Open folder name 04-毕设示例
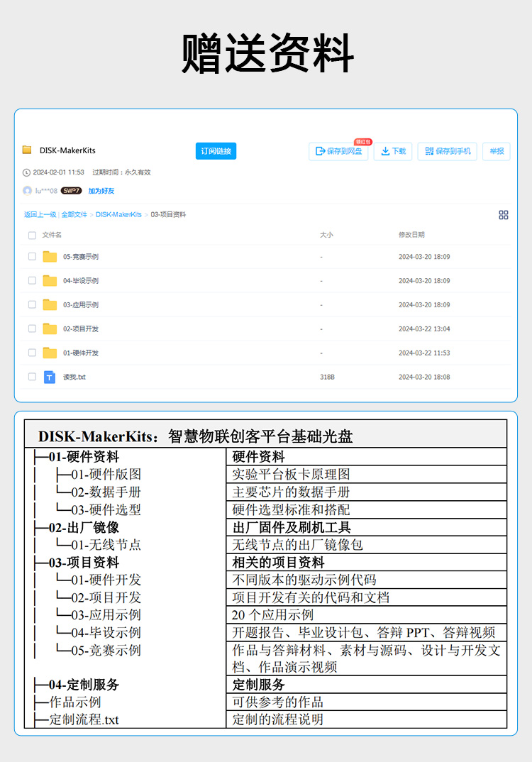This screenshot has width=532, height=762. click(81, 280)
